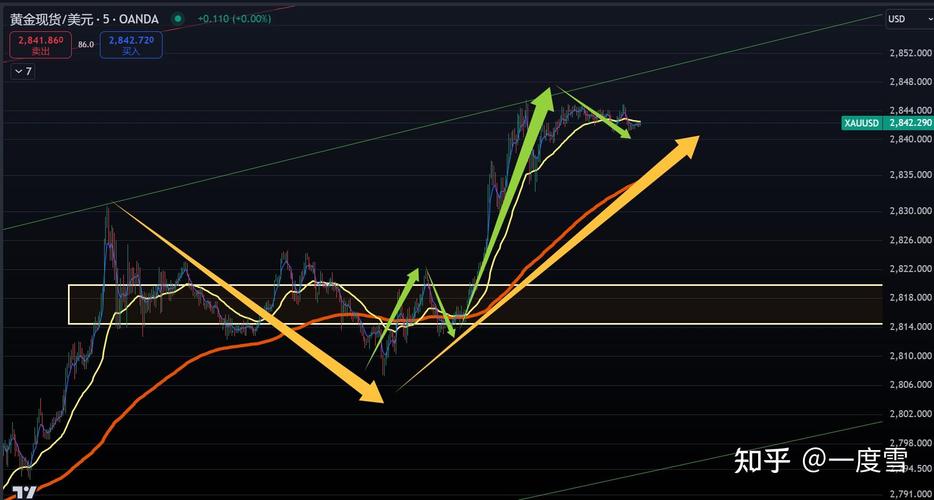Select the small green downward arrow near the price peak
Viewport: 934px width, 500px height.
(595, 113)
